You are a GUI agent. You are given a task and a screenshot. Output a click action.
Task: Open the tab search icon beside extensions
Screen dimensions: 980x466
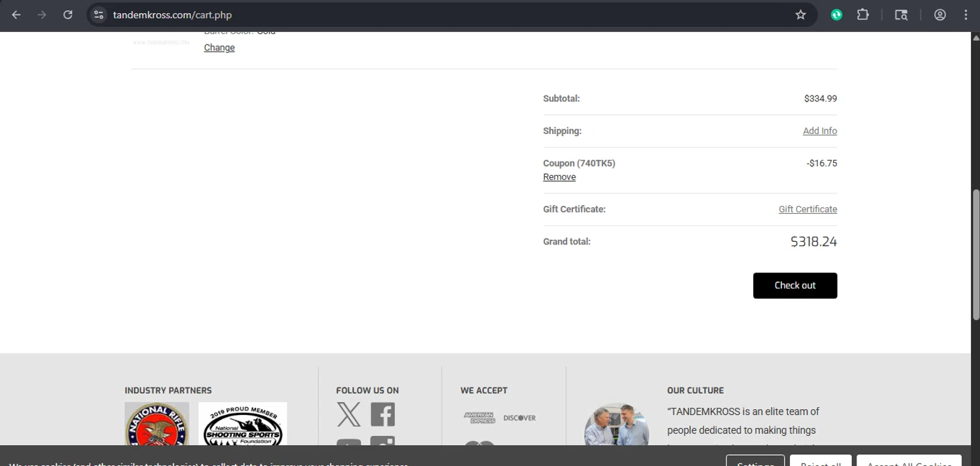tap(901, 14)
